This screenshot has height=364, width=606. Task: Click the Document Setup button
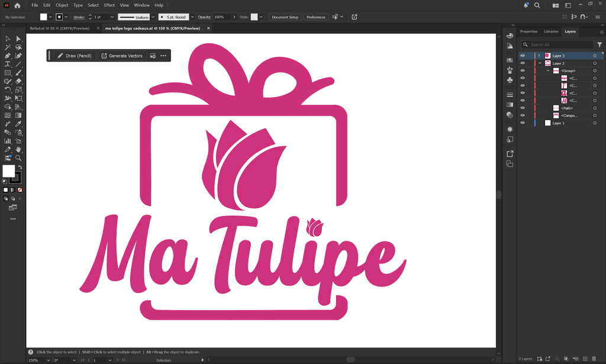285,17
